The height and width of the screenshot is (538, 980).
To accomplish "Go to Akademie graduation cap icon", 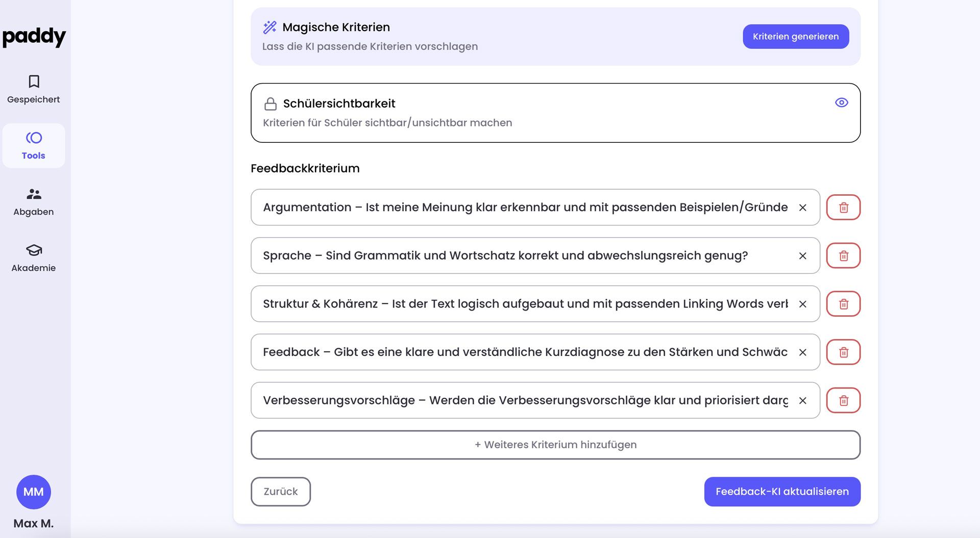I will coord(34,250).
